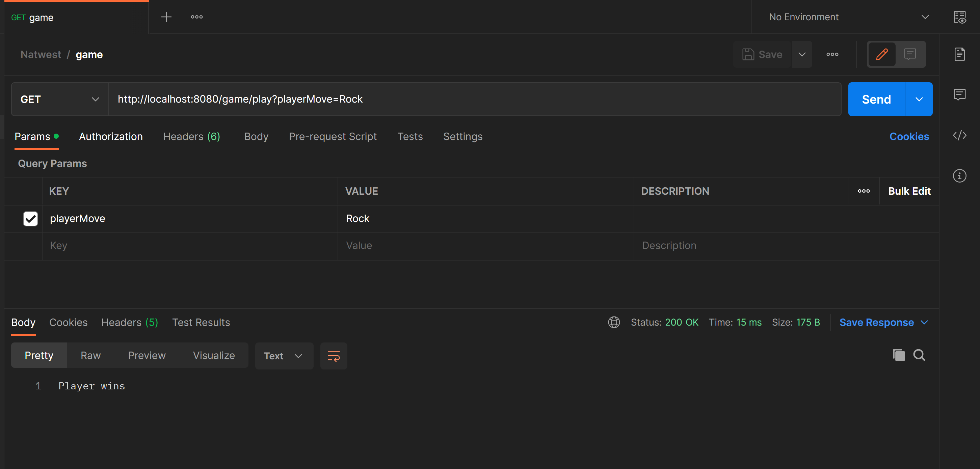Click the info icon in the right sidebar
The height and width of the screenshot is (469, 980).
(x=960, y=175)
